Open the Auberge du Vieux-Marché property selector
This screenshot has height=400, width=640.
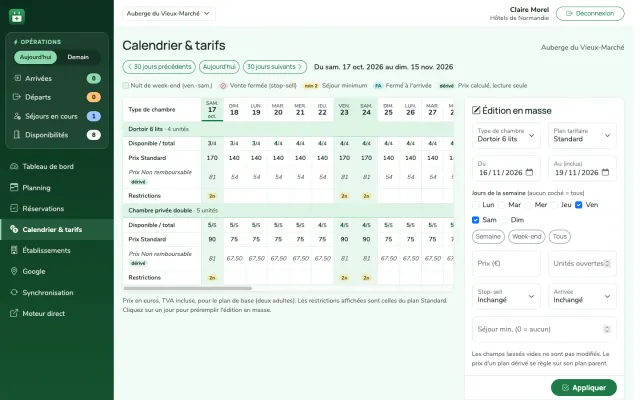tap(169, 13)
